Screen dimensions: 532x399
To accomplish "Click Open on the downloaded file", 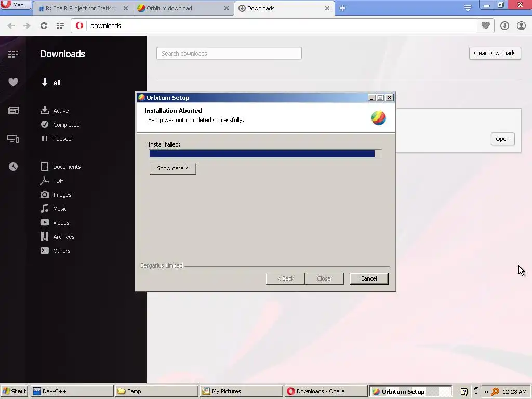I will tap(502, 139).
